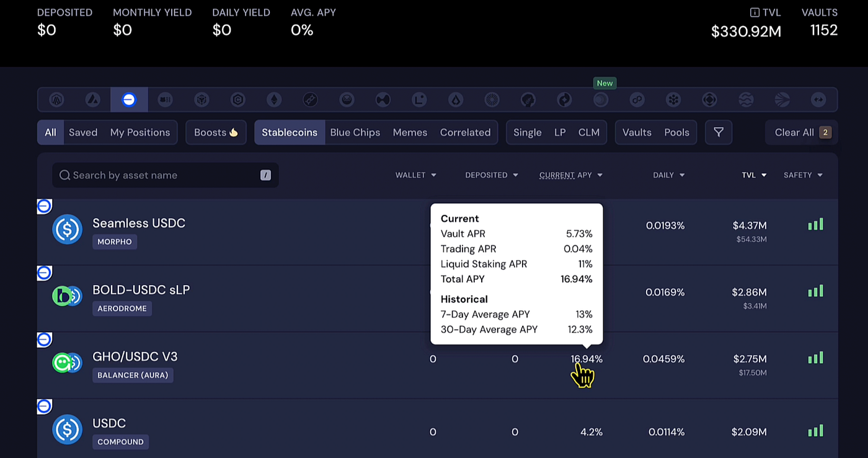
Task: Select the Cronos hexagon chain icon
Action: coord(237,99)
